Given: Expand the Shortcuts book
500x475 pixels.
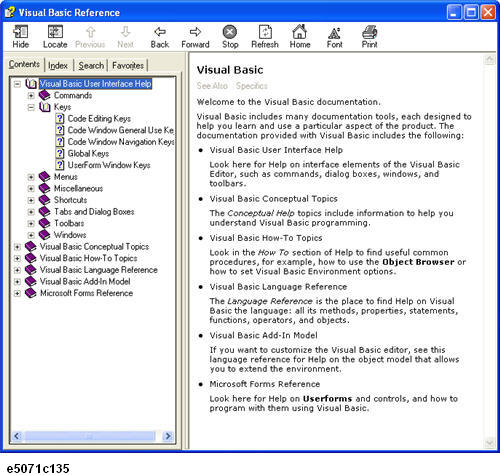Looking at the screenshot, I should click(x=31, y=200).
